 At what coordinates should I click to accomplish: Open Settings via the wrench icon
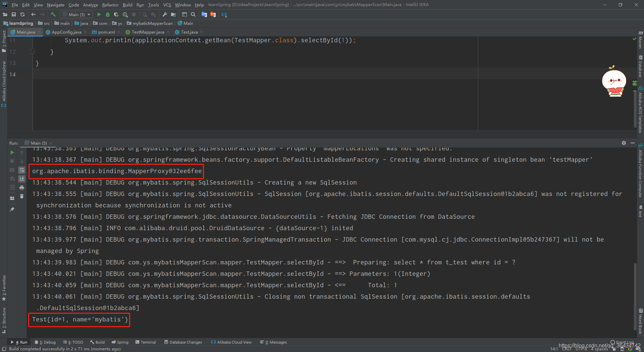click(164, 14)
